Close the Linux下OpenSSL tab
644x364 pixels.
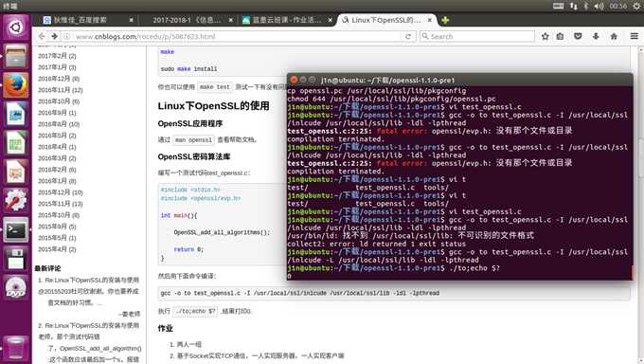click(430, 20)
